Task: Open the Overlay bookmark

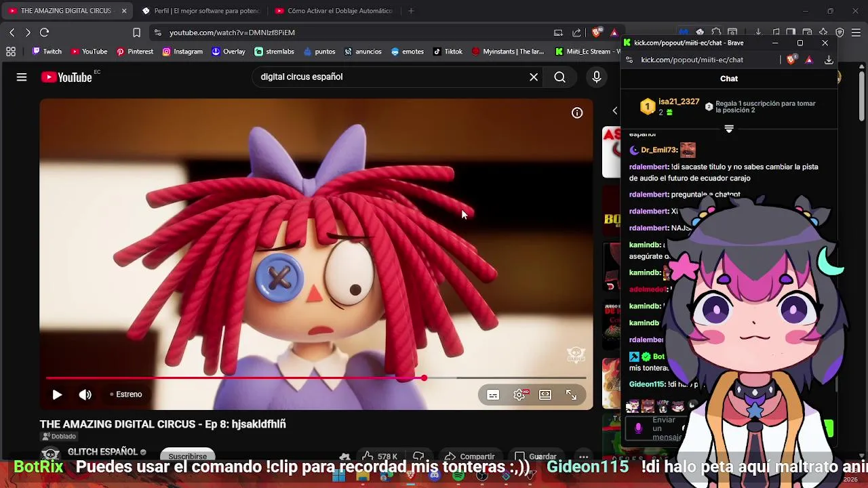Action: pyautogui.click(x=228, y=52)
